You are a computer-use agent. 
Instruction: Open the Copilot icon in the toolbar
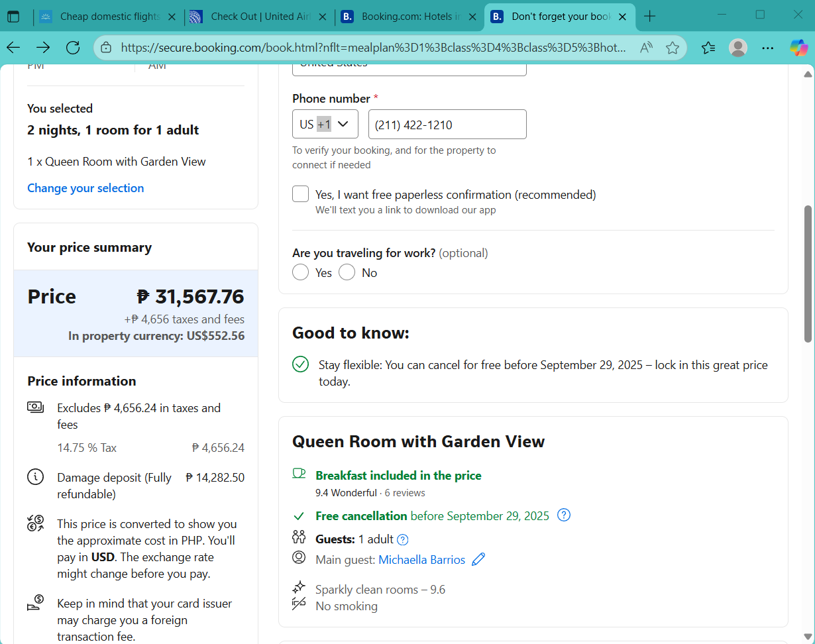(x=798, y=48)
